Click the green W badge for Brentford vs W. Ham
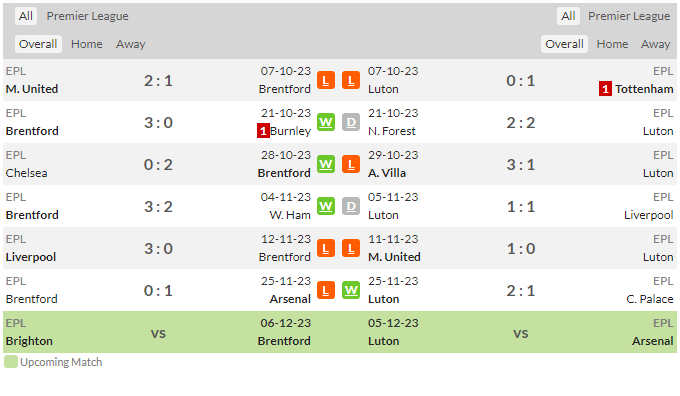 click(x=326, y=206)
